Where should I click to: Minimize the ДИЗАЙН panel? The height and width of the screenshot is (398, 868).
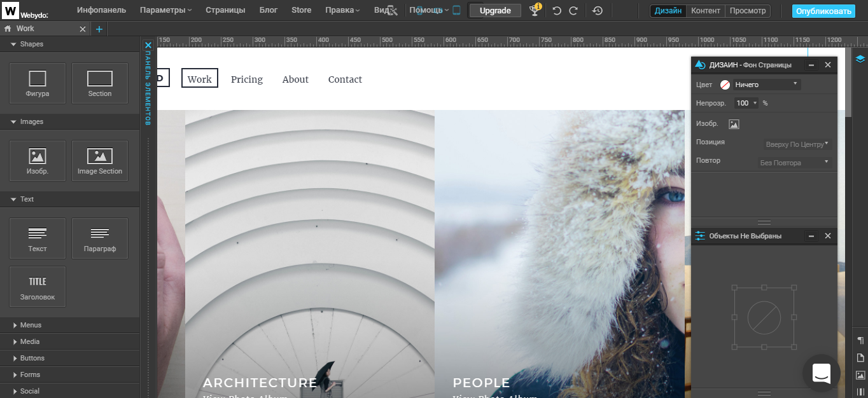click(x=811, y=65)
